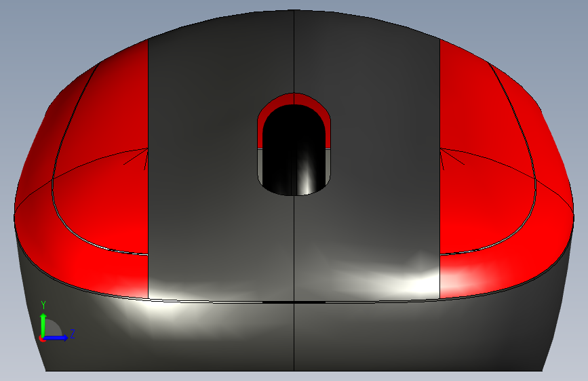Select the black scroll wheel slot on the mouse
Viewport: 588px width, 381px height.
pyautogui.click(x=294, y=150)
